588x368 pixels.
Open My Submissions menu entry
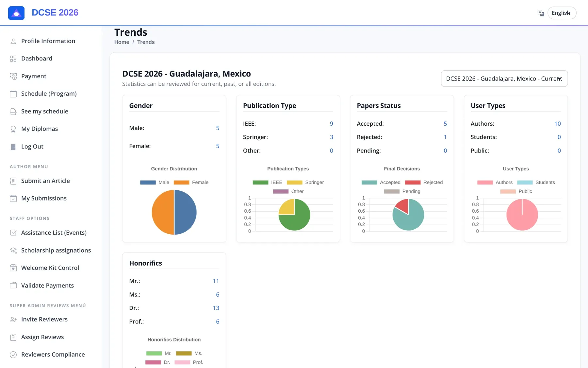pyautogui.click(x=44, y=199)
